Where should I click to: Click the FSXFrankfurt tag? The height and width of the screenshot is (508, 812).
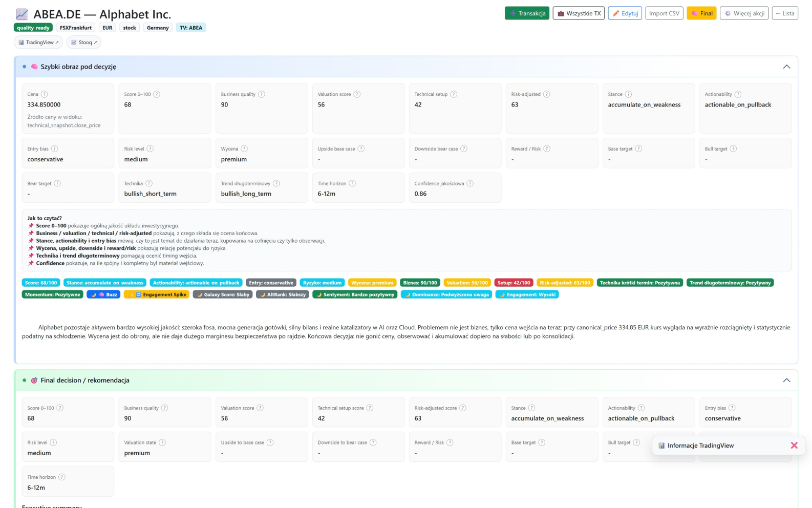(76, 28)
